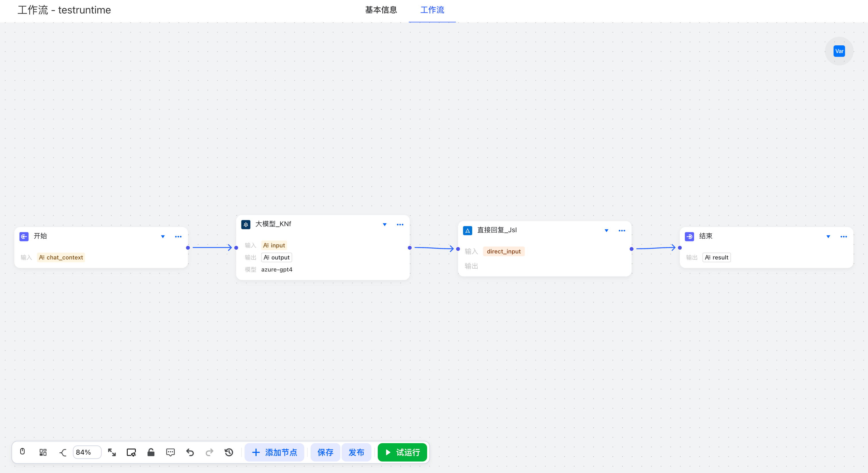Click the auto-layout grid icon
Image resolution: width=868 pixels, height=473 pixels.
coord(43,452)
